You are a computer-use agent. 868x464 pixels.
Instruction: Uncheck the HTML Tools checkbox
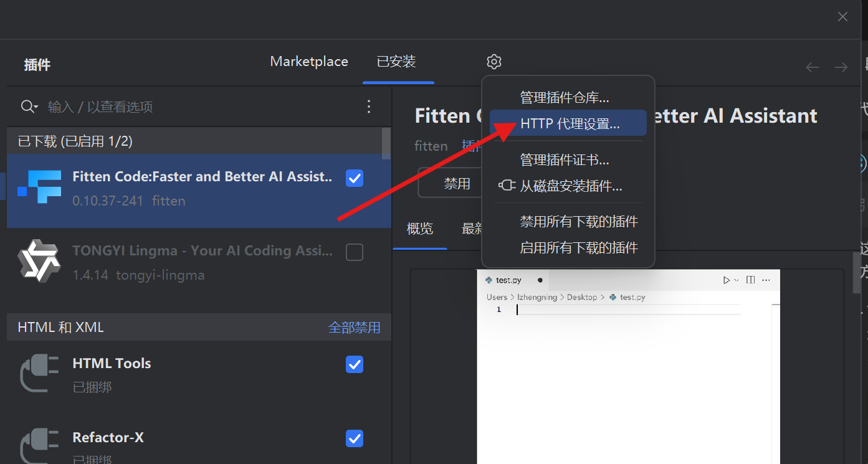click(355, 364)
